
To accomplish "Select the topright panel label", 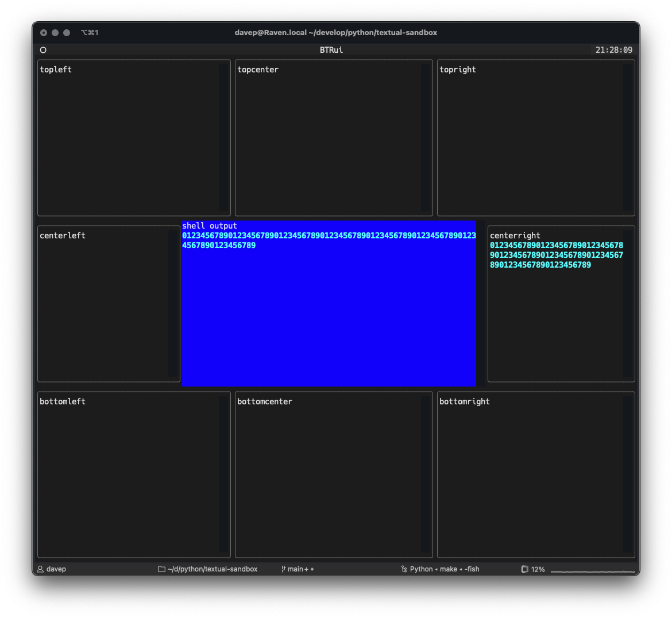I will coord(458,69).
